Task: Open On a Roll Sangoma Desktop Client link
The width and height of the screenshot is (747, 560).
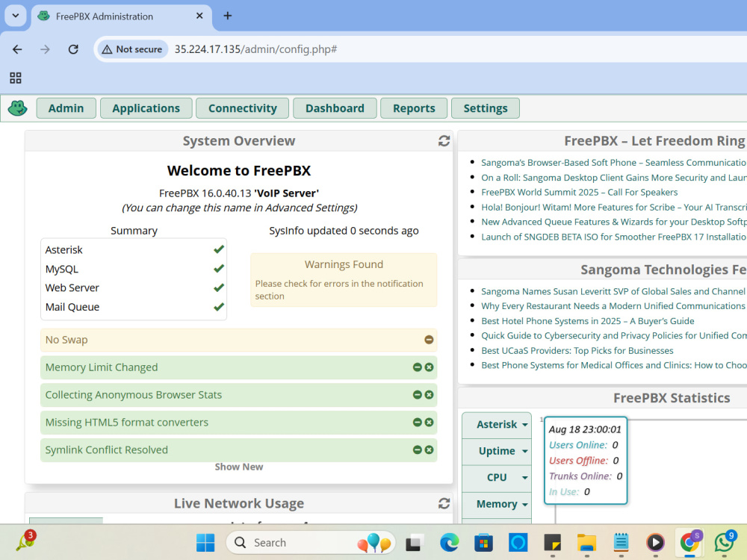Action: (x=613, y=178)
